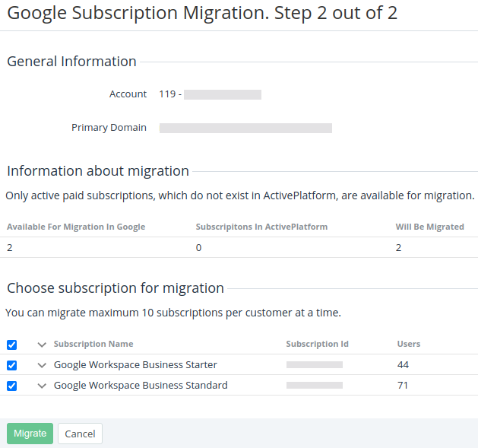Click the Choose subscription for migration heading
Image resolution: width=478 pixels, height=448 pixels.
116,288
